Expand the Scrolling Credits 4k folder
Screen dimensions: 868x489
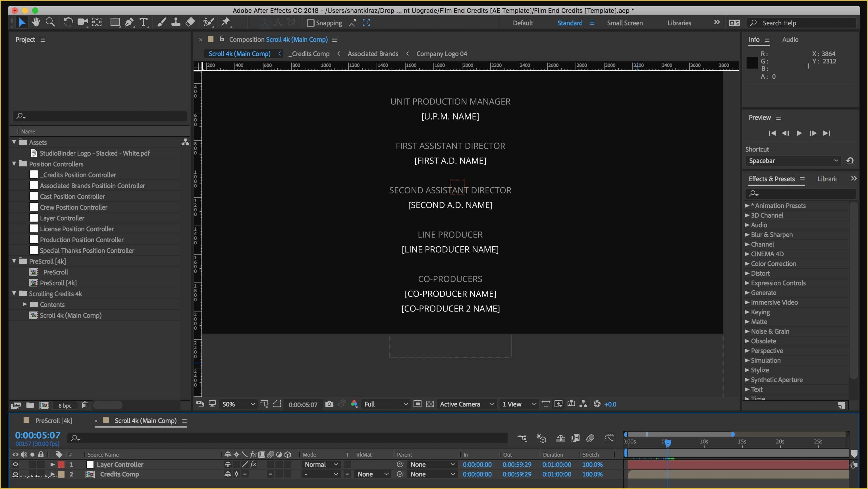click(14, 293)
